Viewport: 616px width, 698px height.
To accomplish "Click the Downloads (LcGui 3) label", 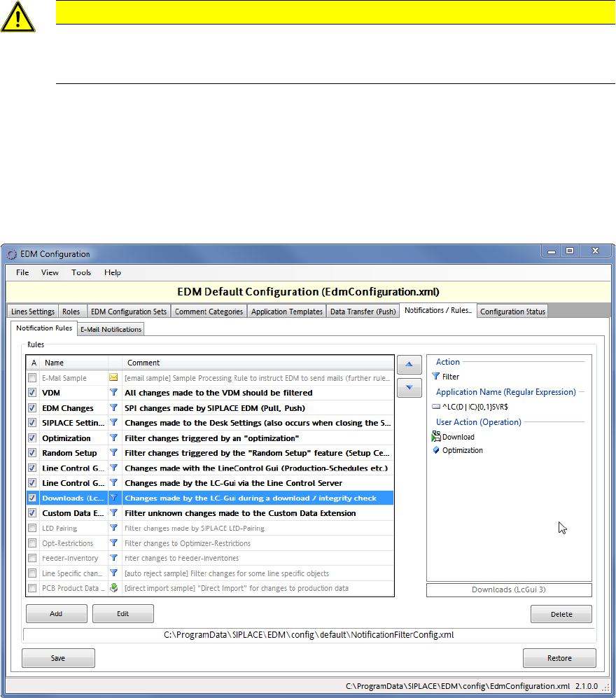I will [x=509, y=589].
